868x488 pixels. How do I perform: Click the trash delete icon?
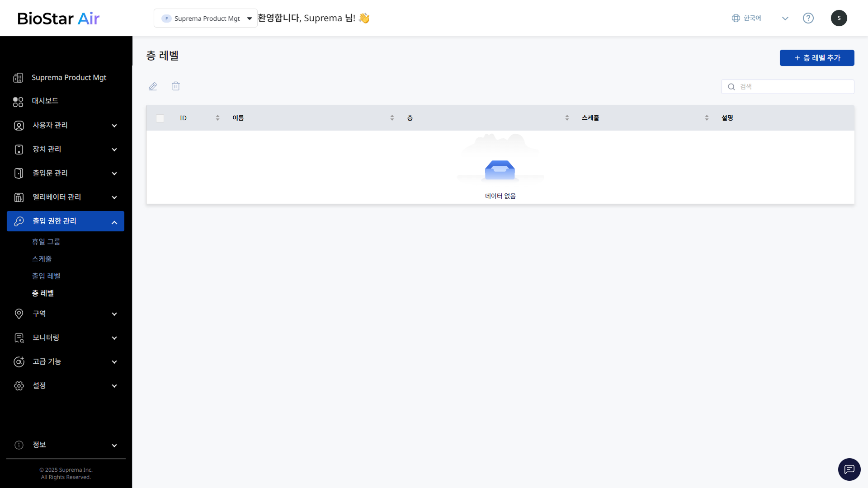pyautogui.click(x=176, y=86)
